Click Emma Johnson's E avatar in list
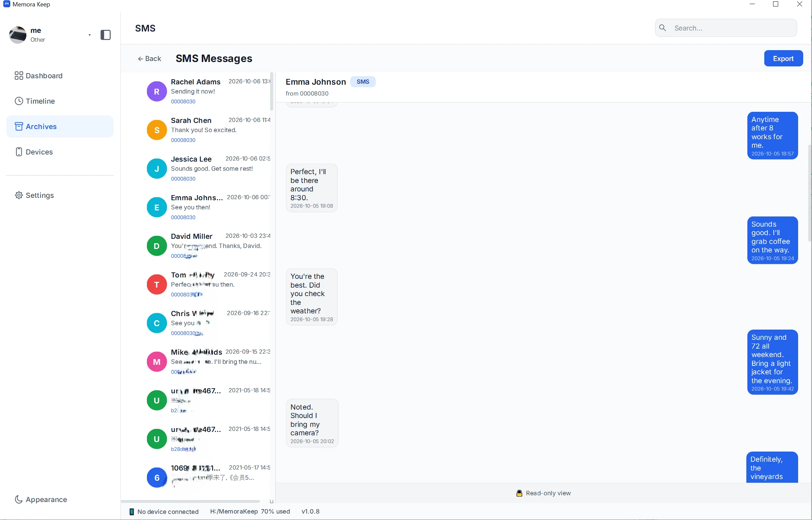The height and width of the screenshot is (520, 812). [157, 207]
